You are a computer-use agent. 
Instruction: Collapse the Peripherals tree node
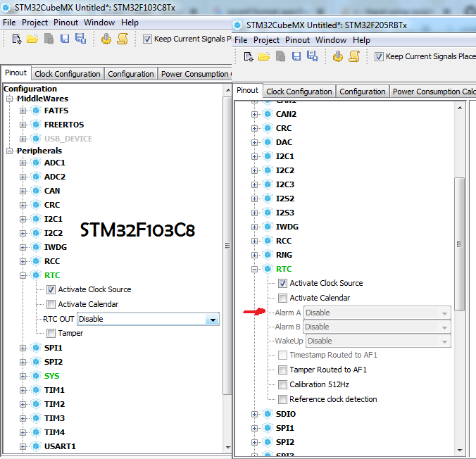(x=10, y=151)
